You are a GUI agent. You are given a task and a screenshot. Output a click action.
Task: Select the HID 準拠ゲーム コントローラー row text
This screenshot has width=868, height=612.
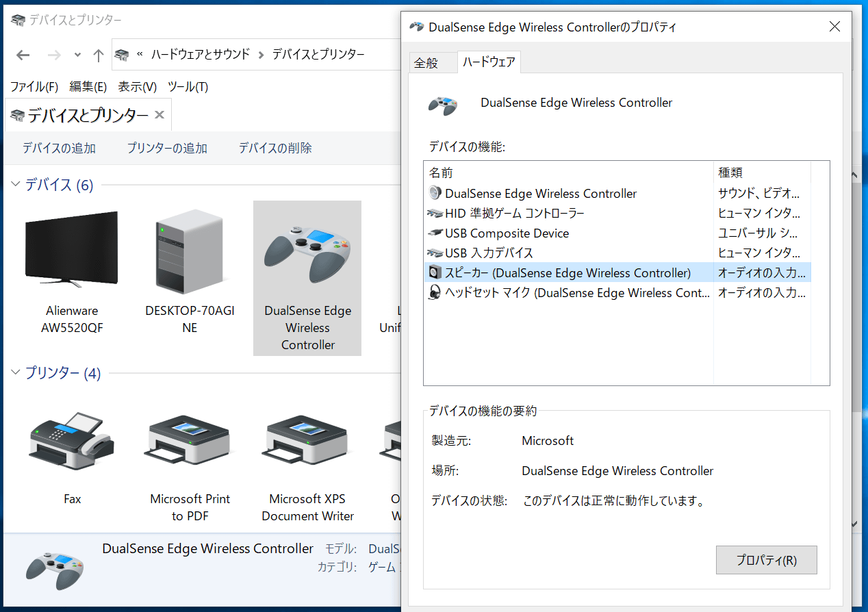coord(515,214)
